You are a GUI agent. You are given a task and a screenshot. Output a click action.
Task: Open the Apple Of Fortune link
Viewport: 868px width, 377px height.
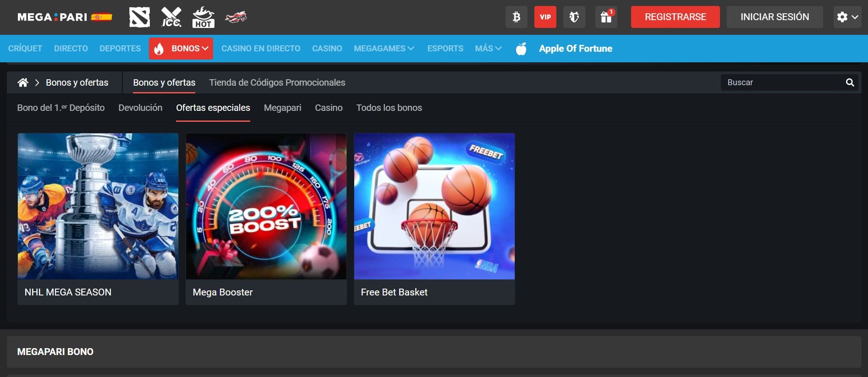click(x=576, y=49)
